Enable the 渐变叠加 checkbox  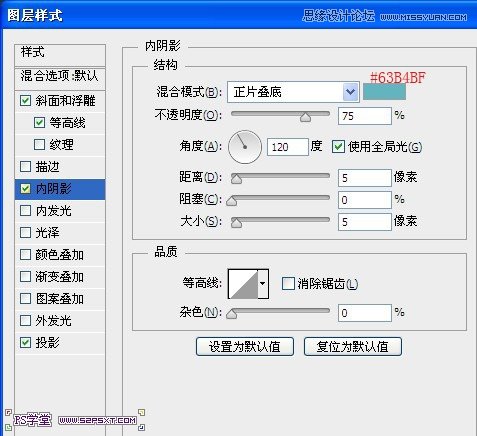pos(25,277)
